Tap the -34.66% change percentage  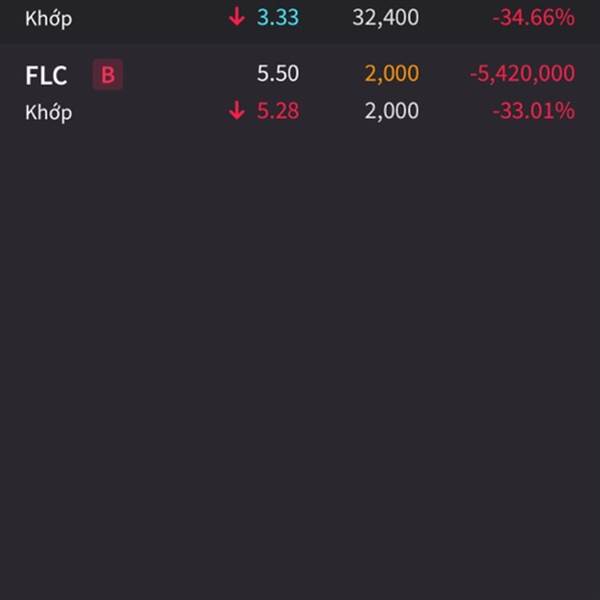533,18
